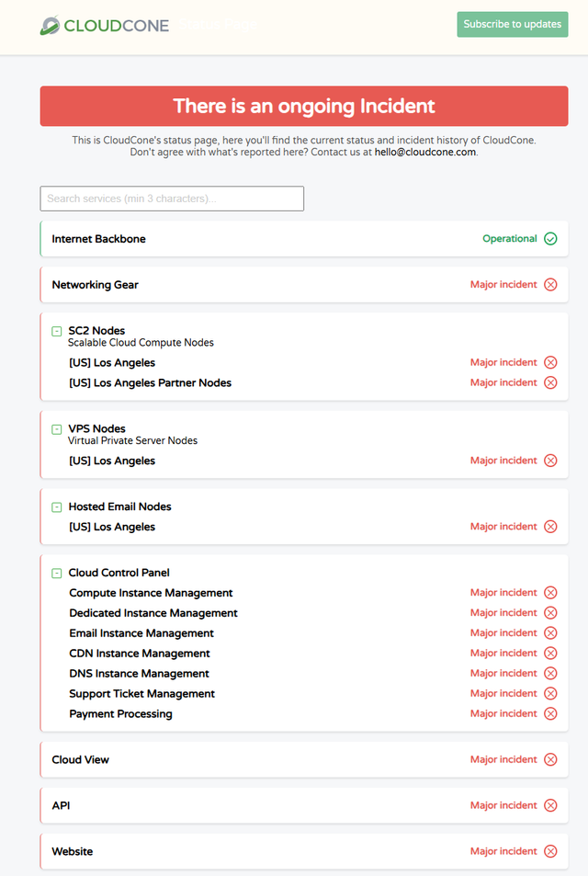Click incident icon for Los Angeles Partner Nodes
The width and height of the screenshot is (588, 876).
[x=550, y=382]
